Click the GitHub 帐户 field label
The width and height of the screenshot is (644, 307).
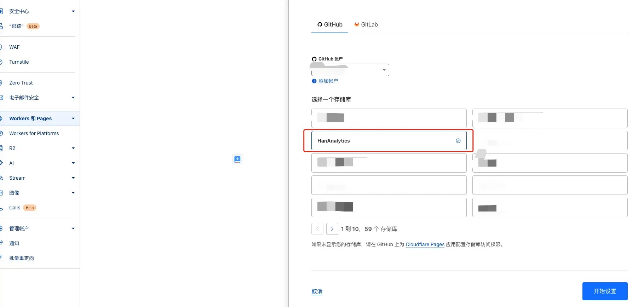pyautogui.click(x=330, y=59)
